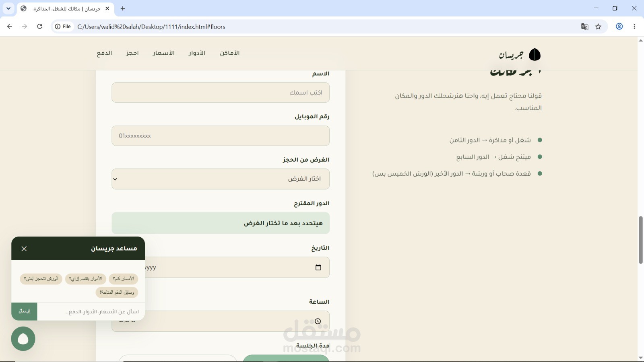
Task: Click the scrollbar up arrow
Action: 641,40
